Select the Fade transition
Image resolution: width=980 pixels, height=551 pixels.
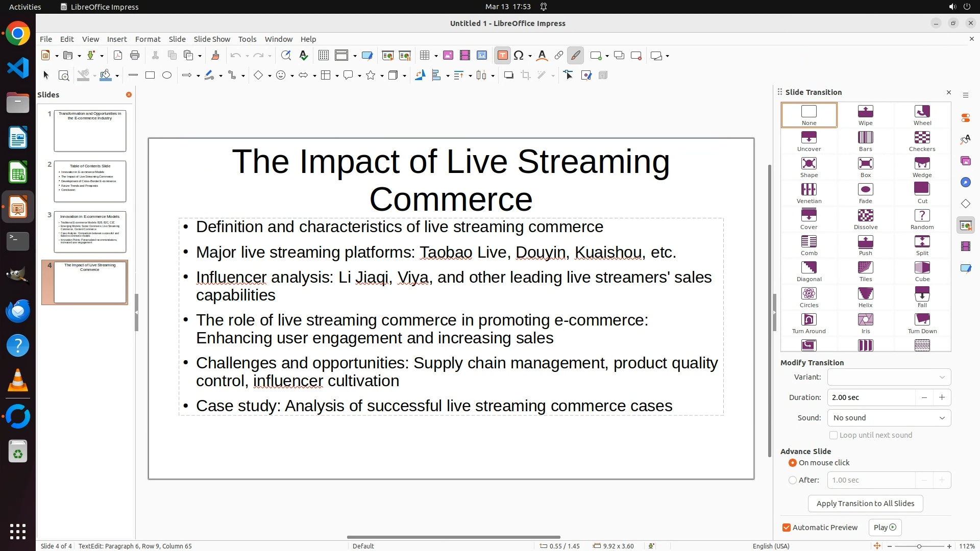pyautogui.click(x=865, y=193)
